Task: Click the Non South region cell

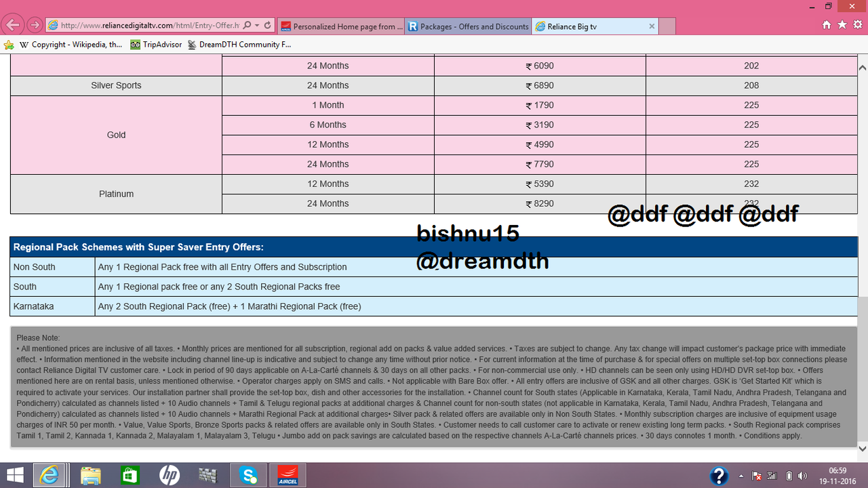Action: (53, 267)
